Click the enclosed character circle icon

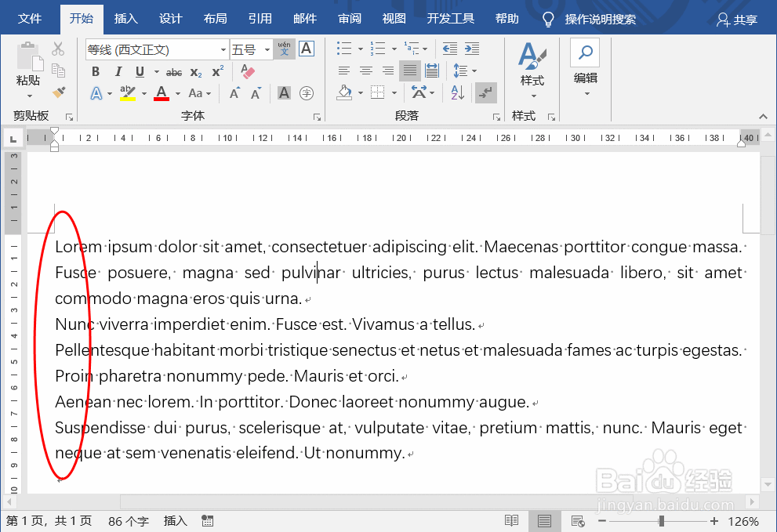coord(307,93)
